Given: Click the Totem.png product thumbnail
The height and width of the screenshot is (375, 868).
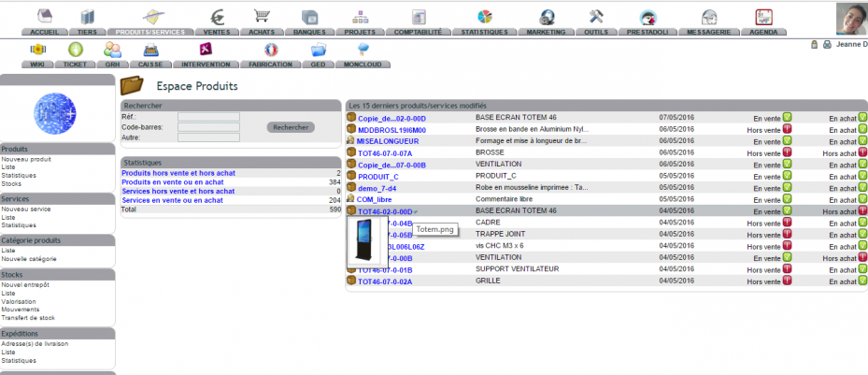Looking at the screenshot, I should click(x=367, y=242).
